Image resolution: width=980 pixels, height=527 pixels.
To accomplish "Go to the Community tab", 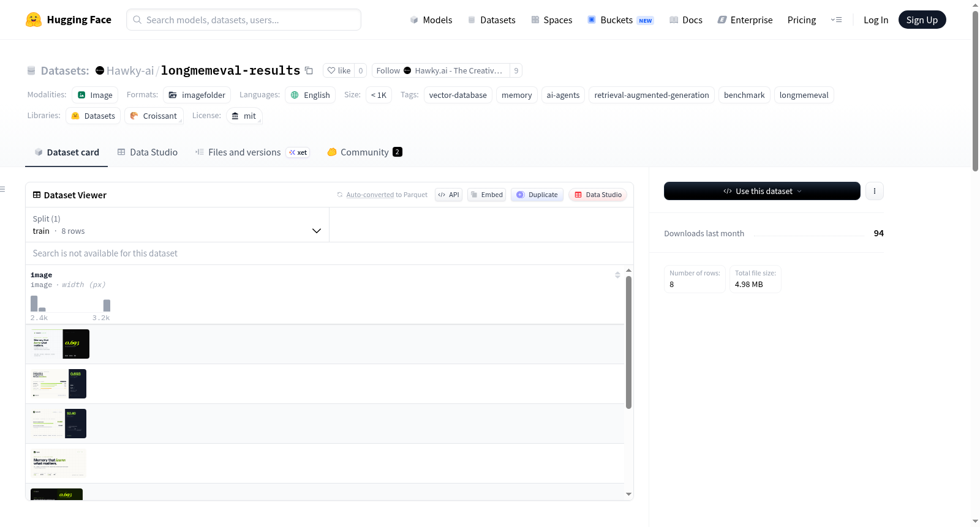I will pyautogui.click(x=364, y=152).
